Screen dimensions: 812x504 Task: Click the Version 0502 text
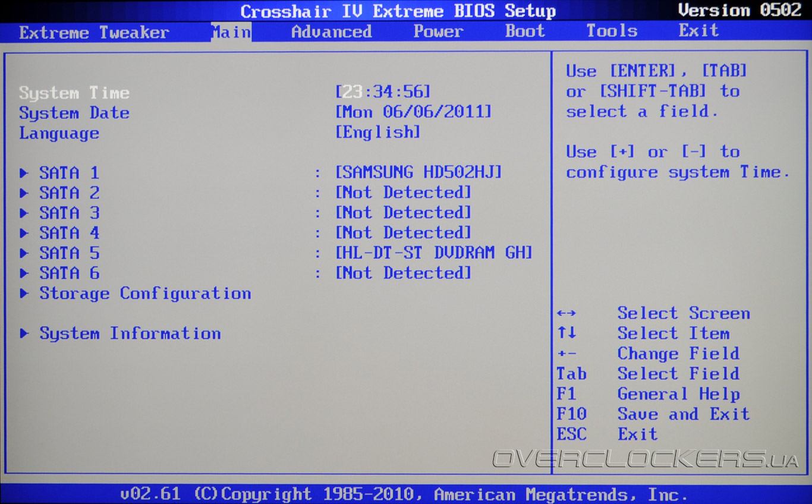pos(739,10)
